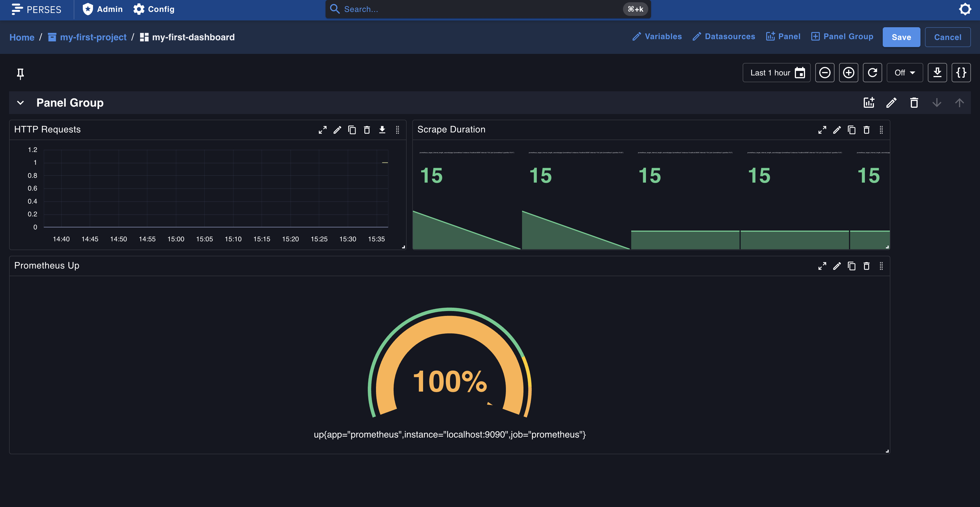
Task: Zoom out the time range
Action: 825,73
